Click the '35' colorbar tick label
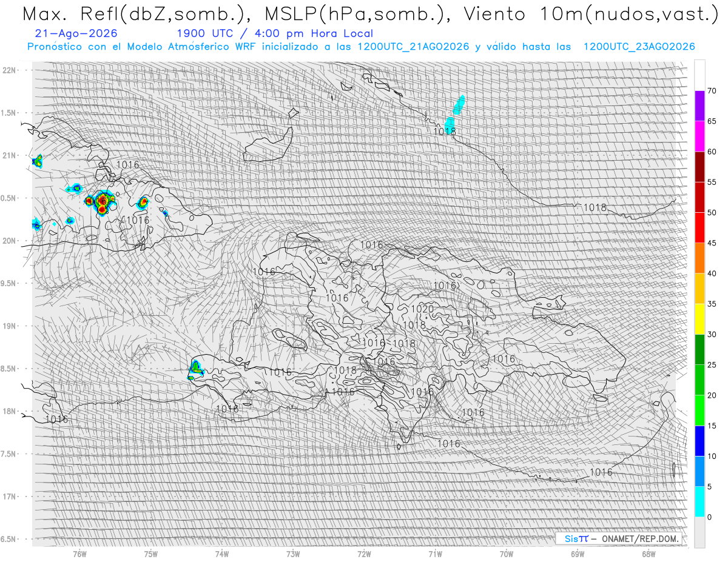Viewport: 728px width, 562px height. tap(712, 304)
